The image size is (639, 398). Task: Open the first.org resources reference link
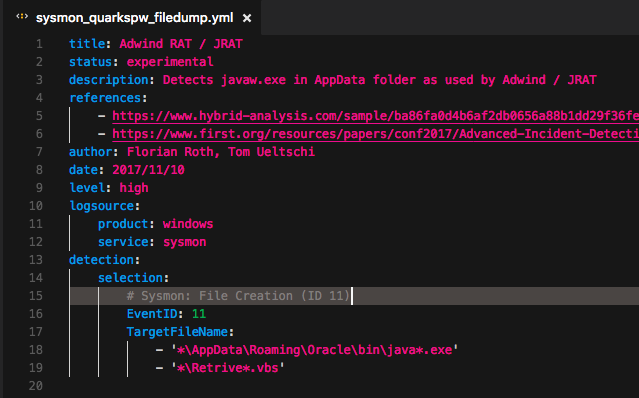pos(375,134)
